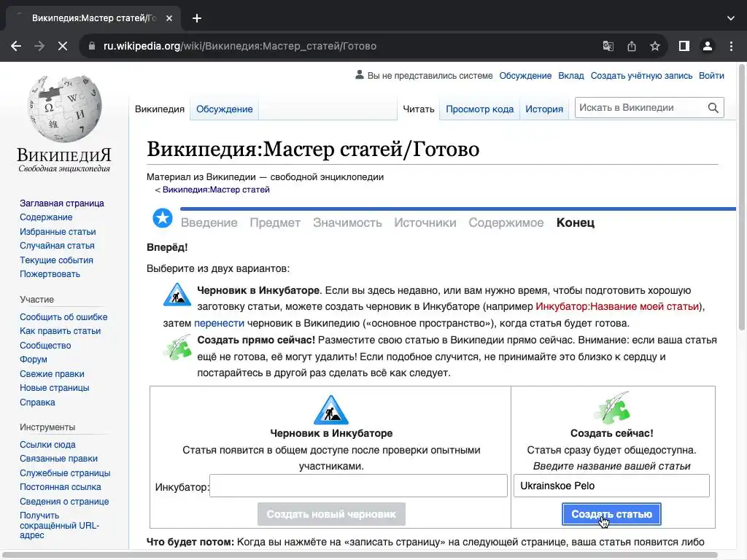The width and height of the screenshot is (747, 560).
Task: Open the top Обсуждение user link
Action: coord(525,76)
